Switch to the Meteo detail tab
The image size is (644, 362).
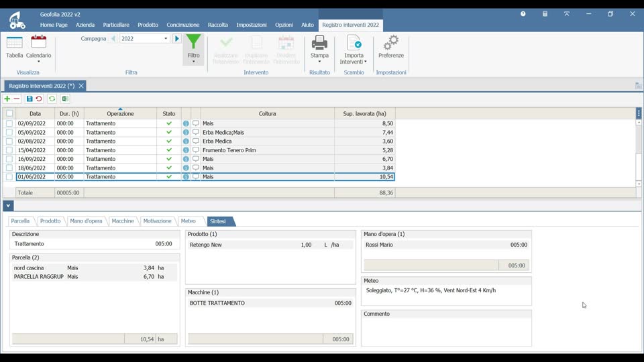coord(189,221)
